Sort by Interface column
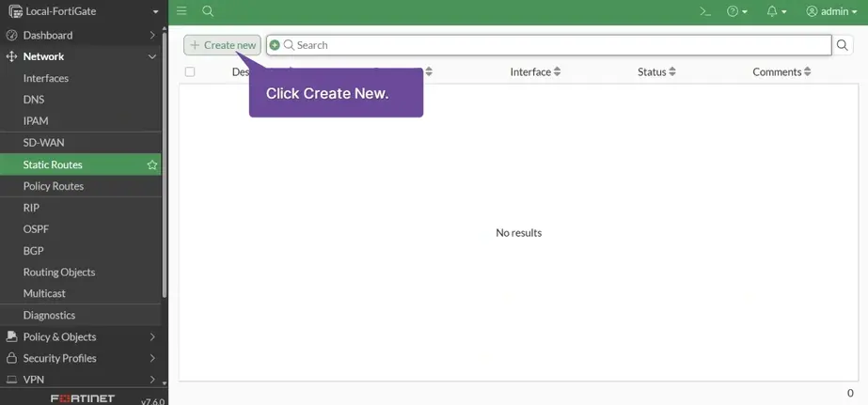 (535, 72)
